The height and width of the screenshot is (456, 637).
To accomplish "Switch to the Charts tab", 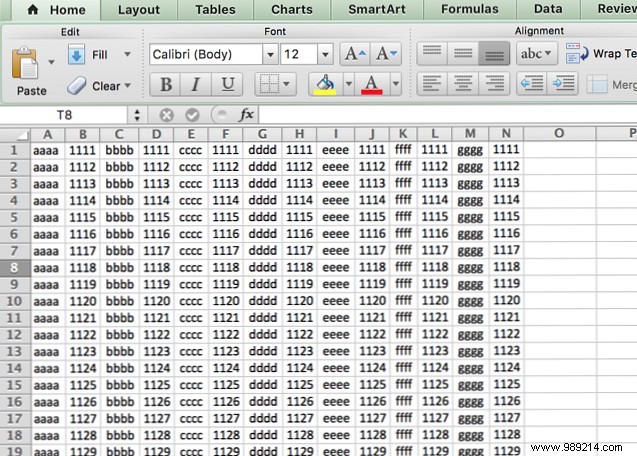I will tap(292, 10).
